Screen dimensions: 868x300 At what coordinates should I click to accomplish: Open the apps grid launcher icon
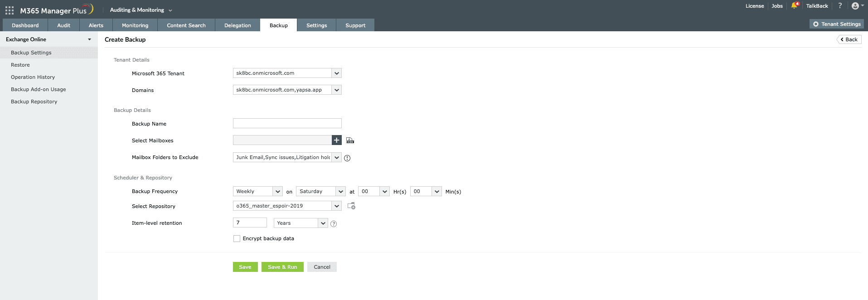[9, 10]
